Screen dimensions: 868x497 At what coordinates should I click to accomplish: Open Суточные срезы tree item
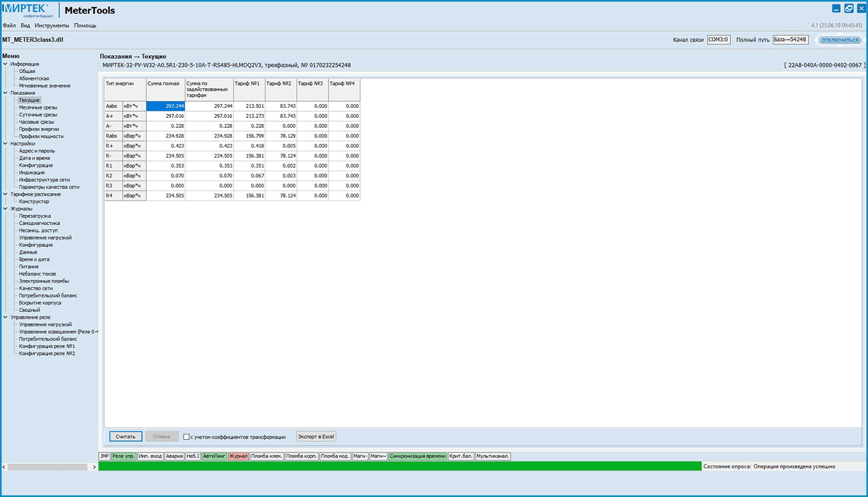tap(38, 115)
